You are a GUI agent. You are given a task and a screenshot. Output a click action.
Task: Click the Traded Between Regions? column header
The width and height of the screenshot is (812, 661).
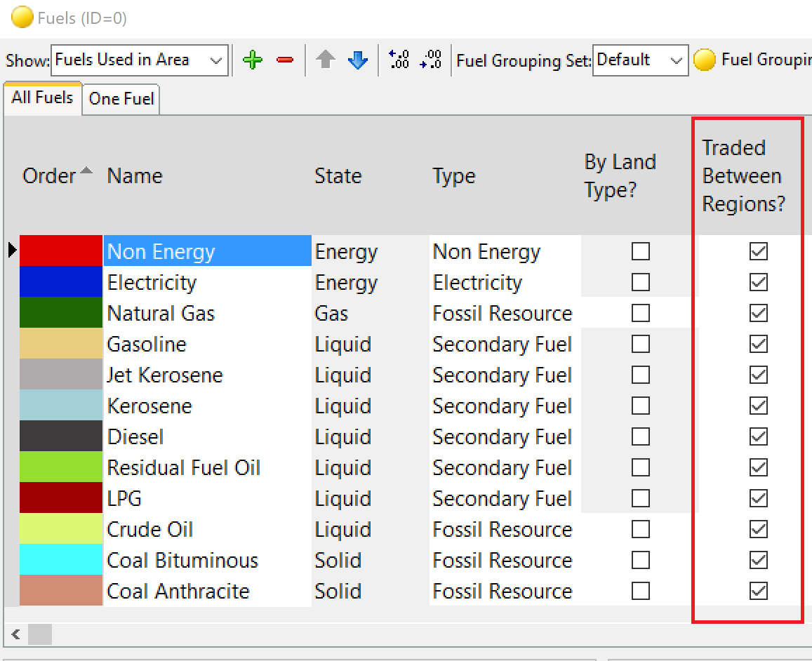748,176
